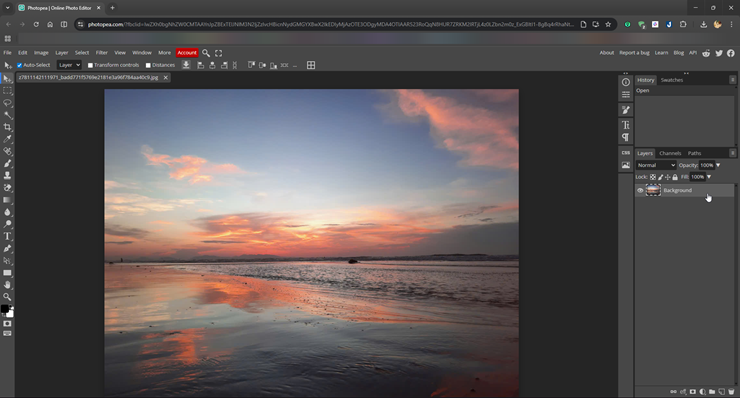
Task: Switch to the Paths tab
Action: pyautogui.click(x=694, y=153)
